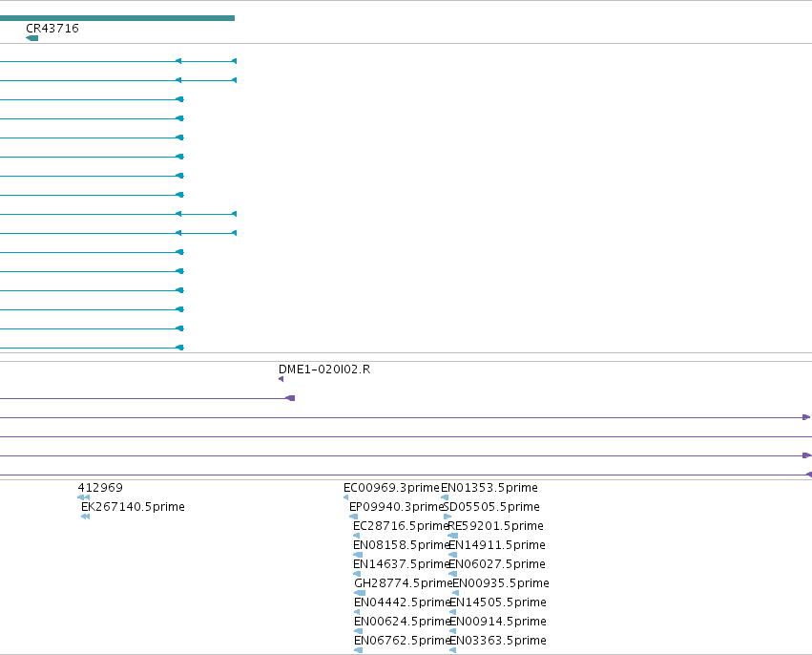Image resolution: width=812 pixels, height=655 pixels.
Task: Select the arrow glyph under EC00969.3prime
Action: pos(346,497)
